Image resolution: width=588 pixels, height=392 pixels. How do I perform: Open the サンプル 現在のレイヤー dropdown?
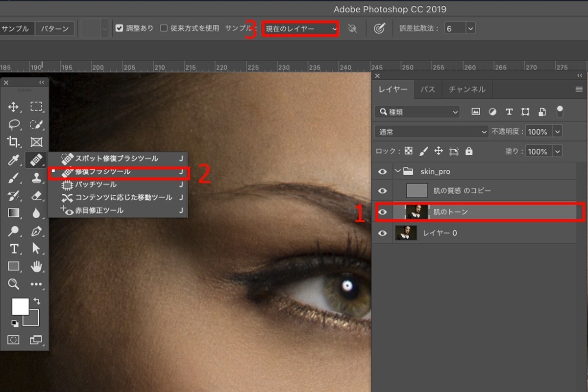pyautogui.click(x=300, y=28)
